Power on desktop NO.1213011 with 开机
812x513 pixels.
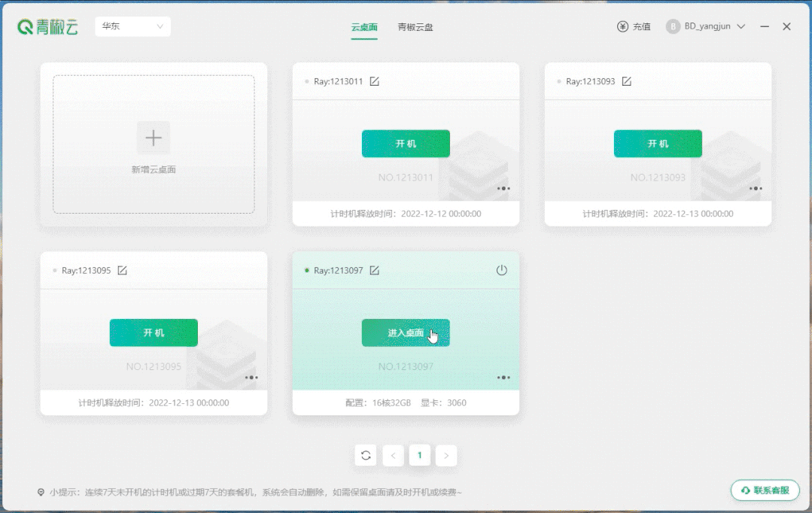pyautogui.click(x=406, y=144)
